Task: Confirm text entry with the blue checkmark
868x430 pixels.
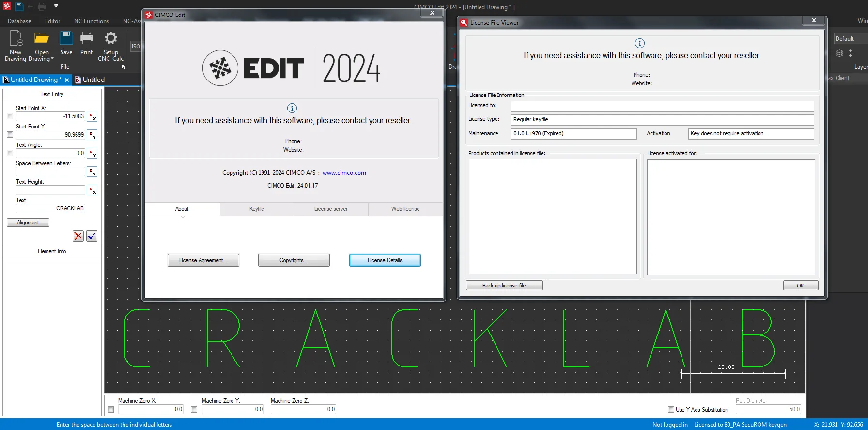Action: (x=92, y=236)
